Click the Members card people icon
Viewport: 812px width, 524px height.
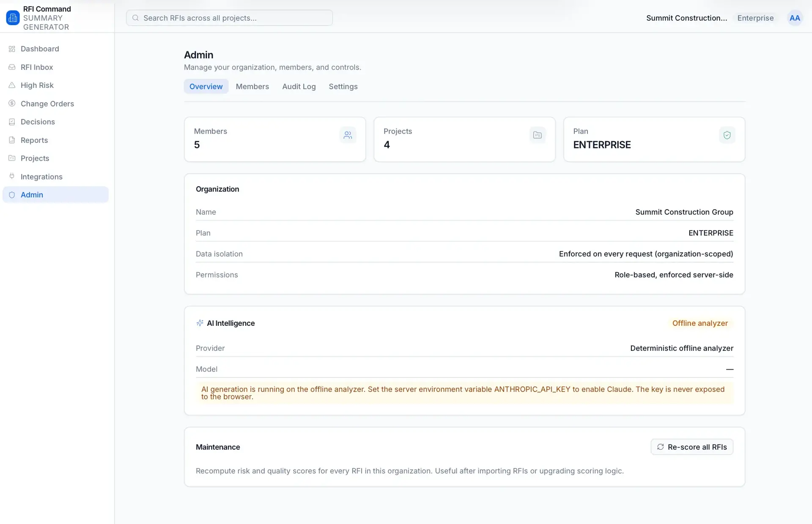coord(348,135)
